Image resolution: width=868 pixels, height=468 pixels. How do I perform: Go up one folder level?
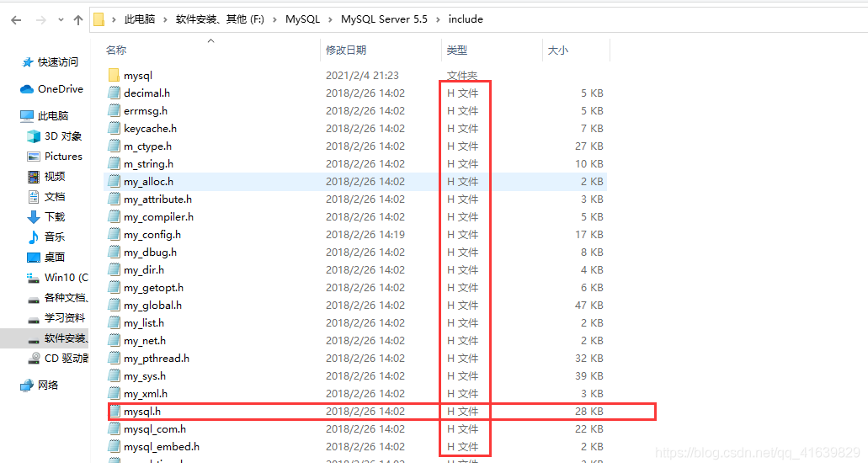pos(78,20)
